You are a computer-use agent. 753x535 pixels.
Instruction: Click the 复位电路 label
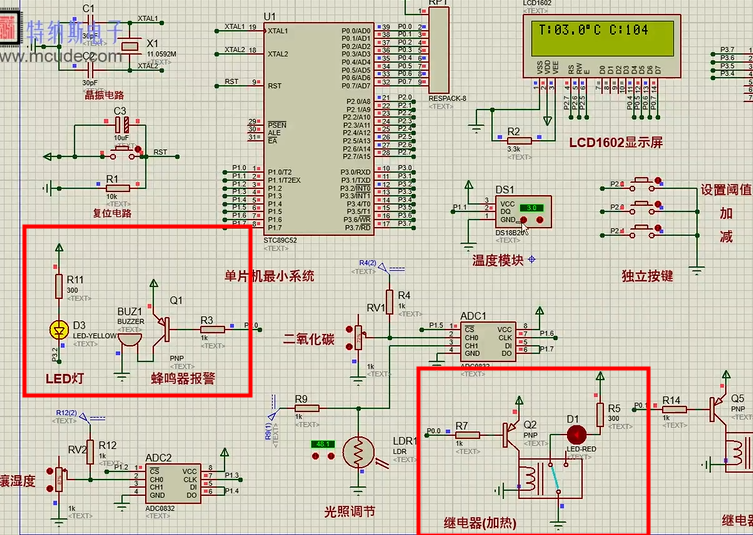point(112,213)
